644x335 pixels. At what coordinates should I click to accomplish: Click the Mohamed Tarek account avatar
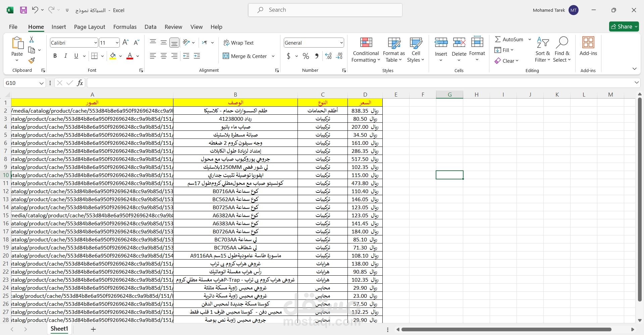[x=574, y=10]
